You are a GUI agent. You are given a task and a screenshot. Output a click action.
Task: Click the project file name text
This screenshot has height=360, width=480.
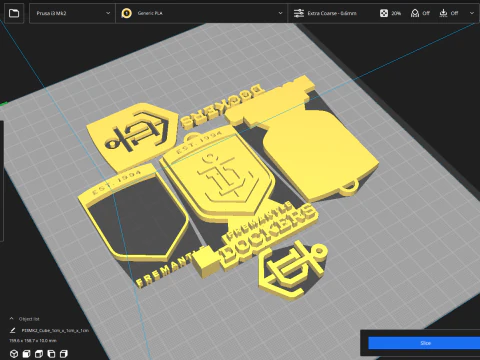(x=55, y=331)
